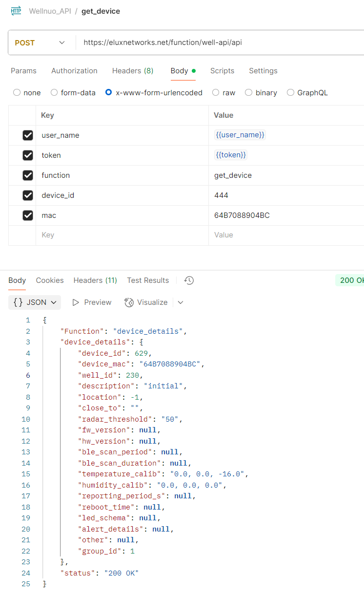
Task: Select GraphQL body type
Action: [x=290, y=93]
